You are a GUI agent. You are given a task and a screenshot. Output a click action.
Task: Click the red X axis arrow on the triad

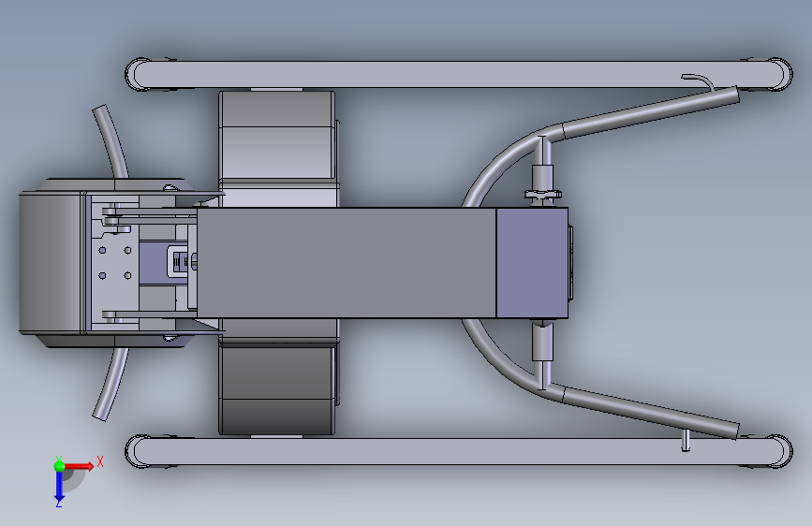[79, 466]
